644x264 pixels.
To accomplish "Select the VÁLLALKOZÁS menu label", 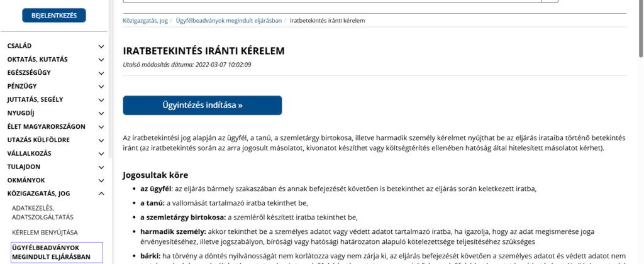I will 29,153.
